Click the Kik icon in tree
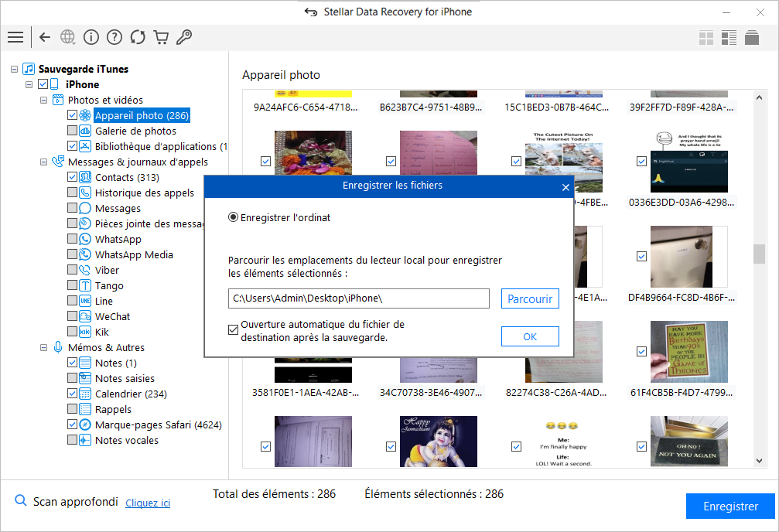Viewport: 779px width, 532px height. (x=85, y=332)
